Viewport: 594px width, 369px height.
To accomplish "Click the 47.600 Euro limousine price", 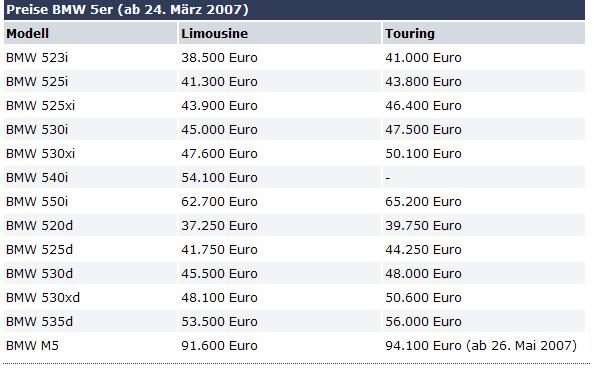I will [219, 153].
